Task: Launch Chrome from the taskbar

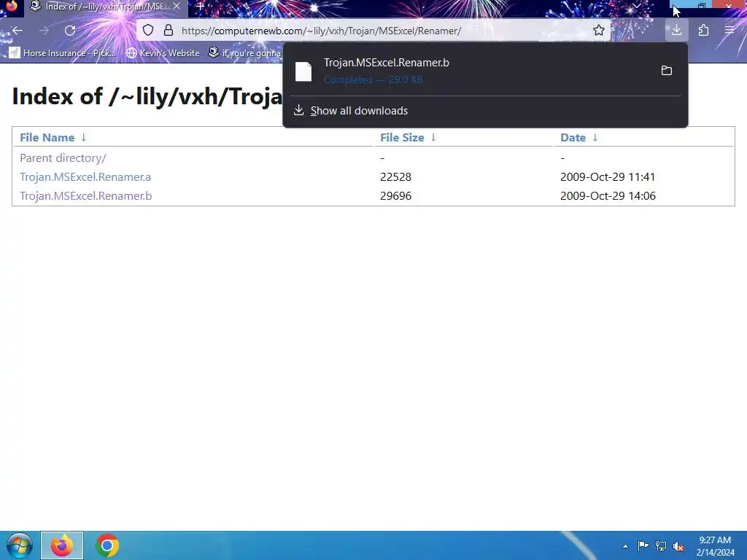Action: point(107,545)
